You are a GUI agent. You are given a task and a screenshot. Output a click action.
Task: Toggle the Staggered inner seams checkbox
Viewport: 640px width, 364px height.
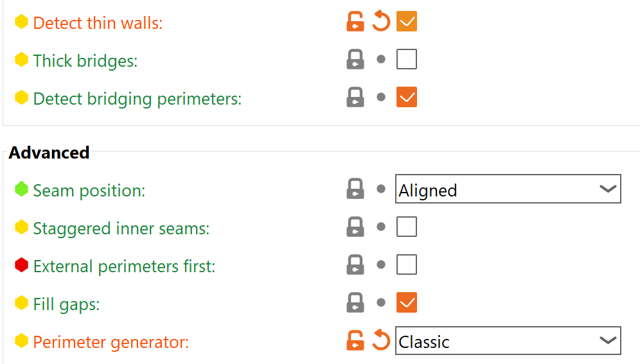coord(407,227)
